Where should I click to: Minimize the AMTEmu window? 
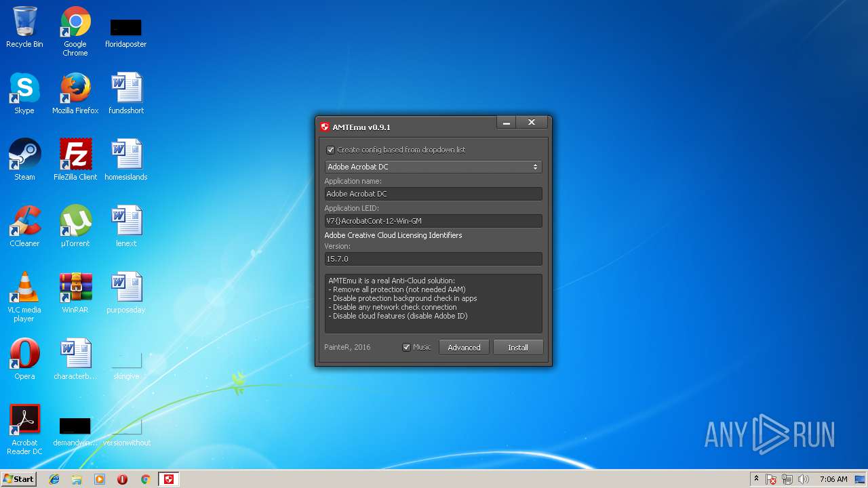pos(506,123)
